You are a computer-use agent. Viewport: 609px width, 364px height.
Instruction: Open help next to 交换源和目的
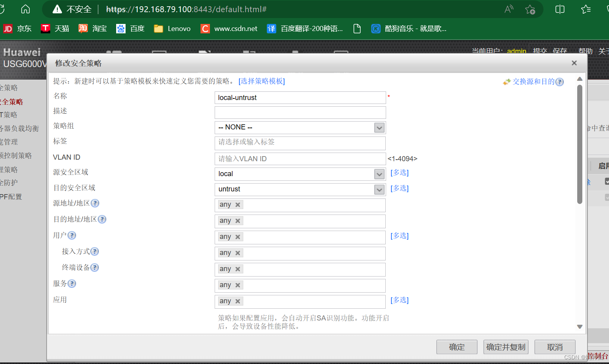coord(560,82)
